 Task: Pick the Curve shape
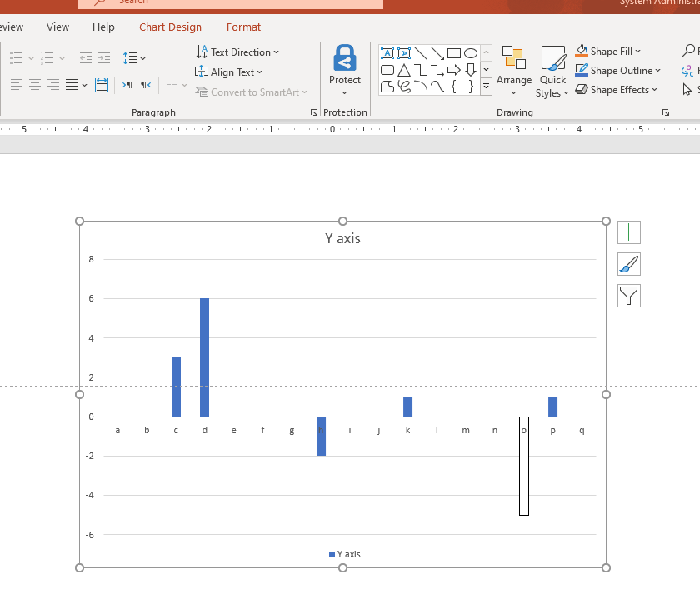click(x=437, y=87)
